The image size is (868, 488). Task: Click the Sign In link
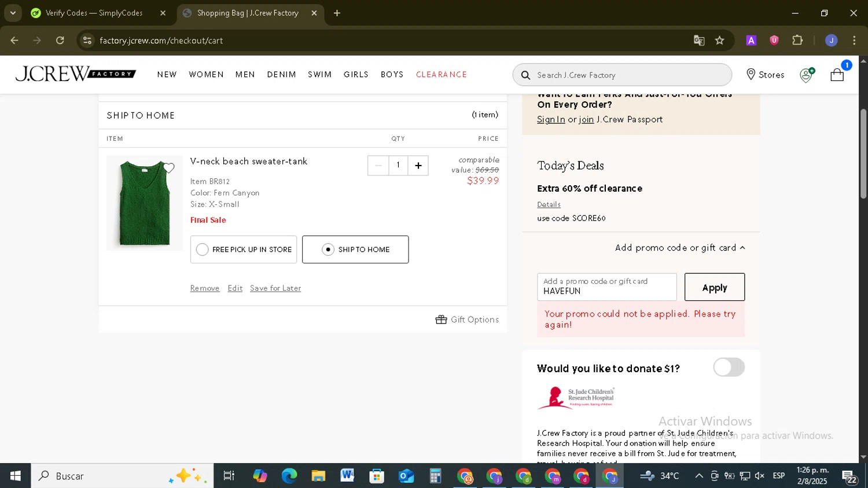click(551, 119)
